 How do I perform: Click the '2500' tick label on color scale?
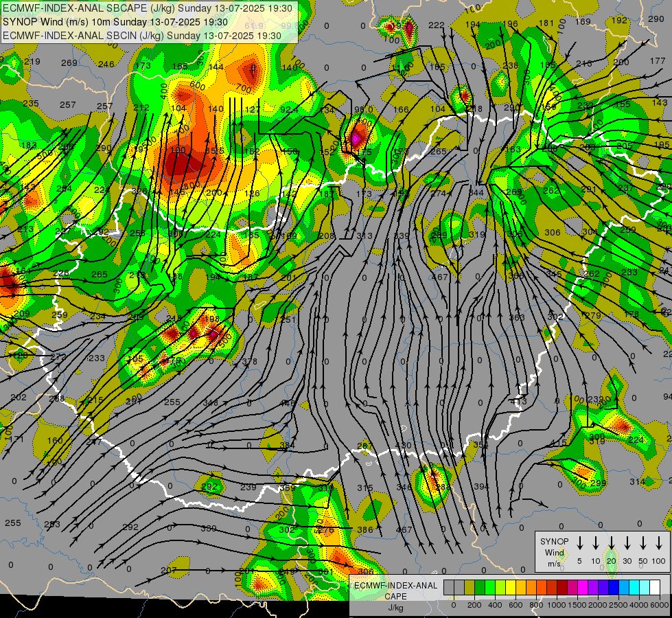click(618, 605)
